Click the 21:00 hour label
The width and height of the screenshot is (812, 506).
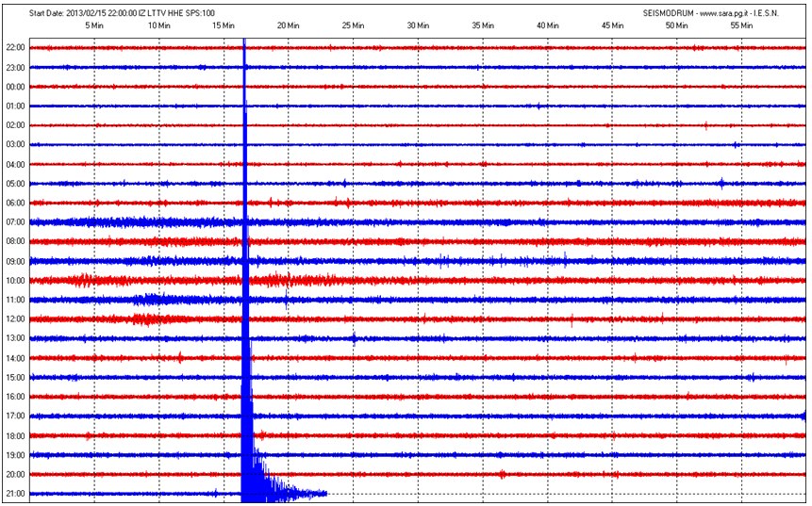pos(15,494)
